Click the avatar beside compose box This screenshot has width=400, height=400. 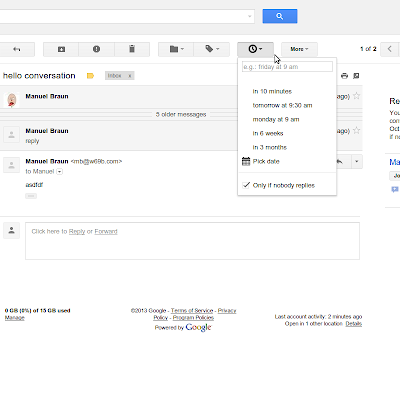[x=12, y=230]
